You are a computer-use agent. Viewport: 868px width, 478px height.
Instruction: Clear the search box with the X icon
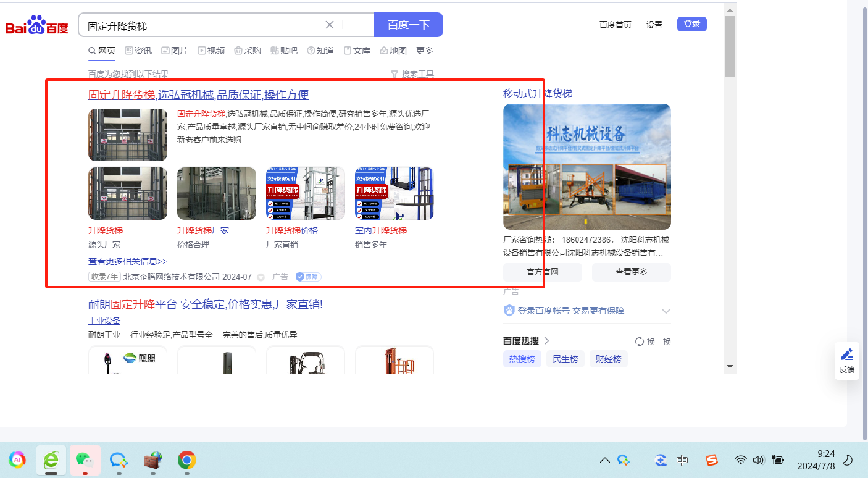click(x=330, y=25)
